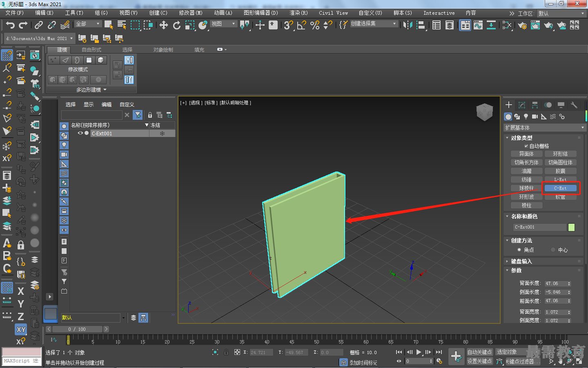Collapse the 对象类型 rollout

coord(522,138)
